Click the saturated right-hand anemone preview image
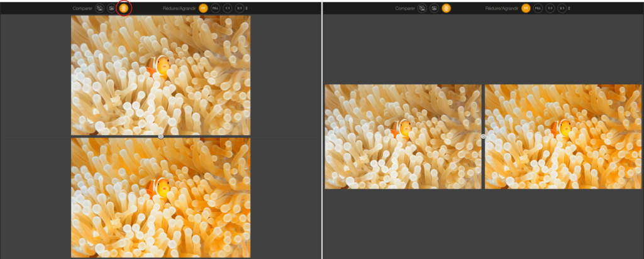This screenshot has width=644, height=259. click(x=563, y=136)
